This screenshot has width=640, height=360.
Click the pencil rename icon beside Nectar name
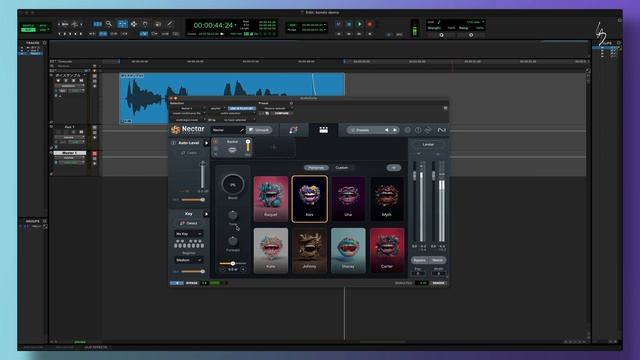(242, 130)
